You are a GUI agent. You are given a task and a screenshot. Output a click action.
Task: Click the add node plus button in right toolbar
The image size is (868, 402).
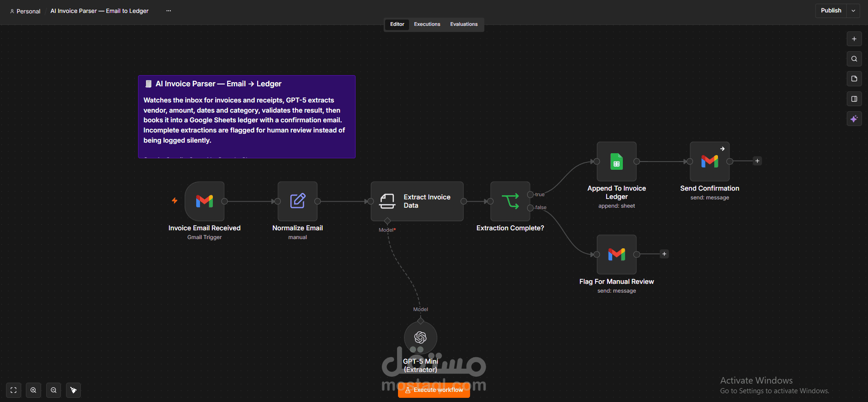point(854,39)
